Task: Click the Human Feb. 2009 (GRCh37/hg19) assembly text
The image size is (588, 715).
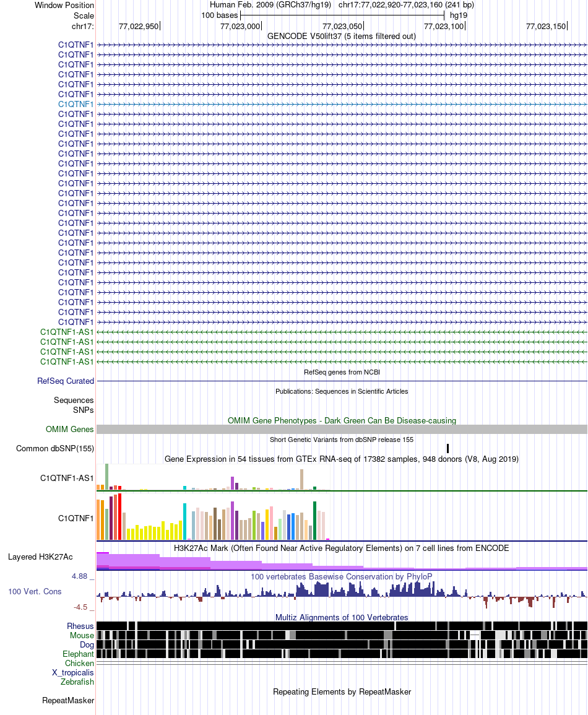Action: coord(270,5)
